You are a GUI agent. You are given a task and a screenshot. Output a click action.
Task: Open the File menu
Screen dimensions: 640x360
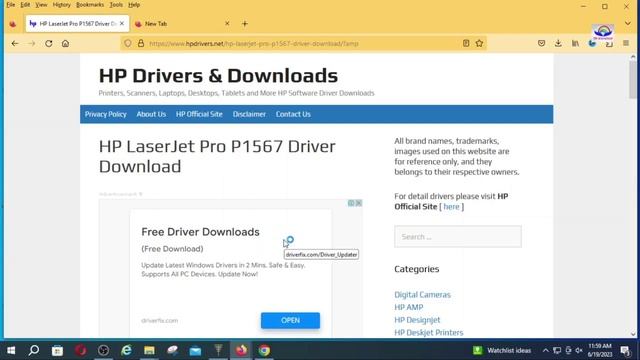point(11,5)
